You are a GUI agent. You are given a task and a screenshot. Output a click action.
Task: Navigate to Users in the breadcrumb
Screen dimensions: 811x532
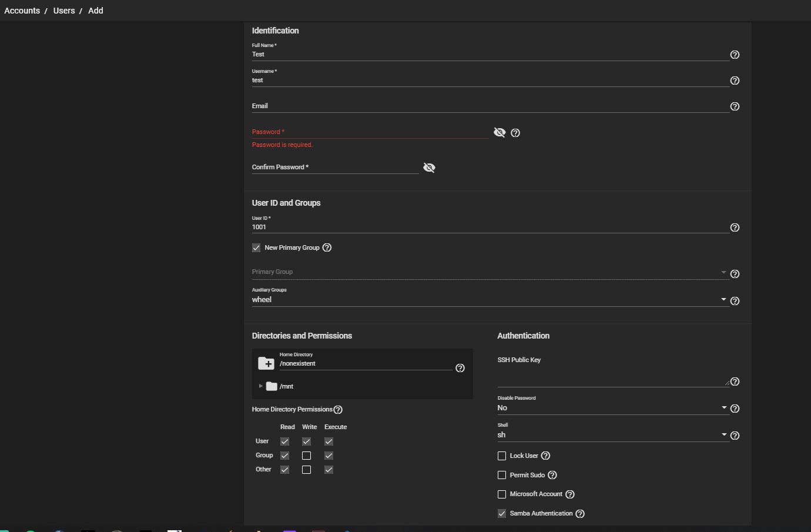64,11
